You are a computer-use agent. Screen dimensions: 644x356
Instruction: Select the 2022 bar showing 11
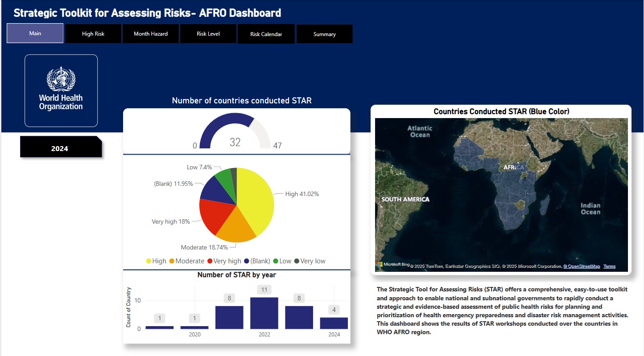(x=264, y=313)
